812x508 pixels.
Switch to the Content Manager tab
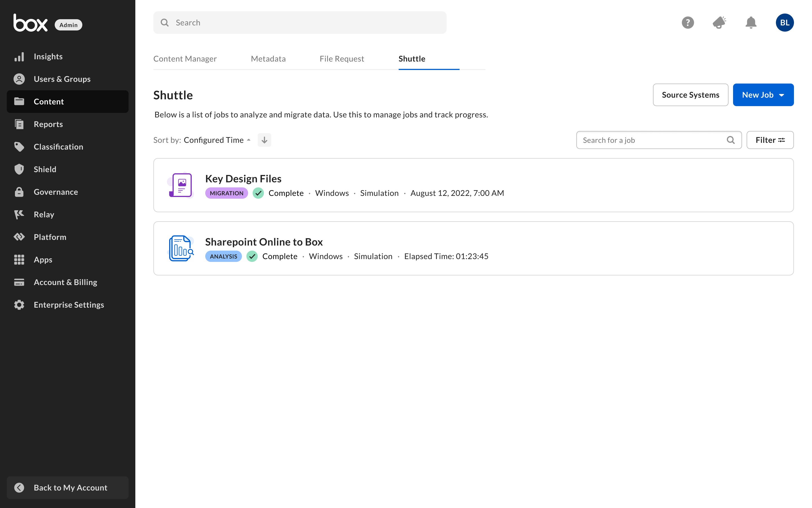pos(185,59)
